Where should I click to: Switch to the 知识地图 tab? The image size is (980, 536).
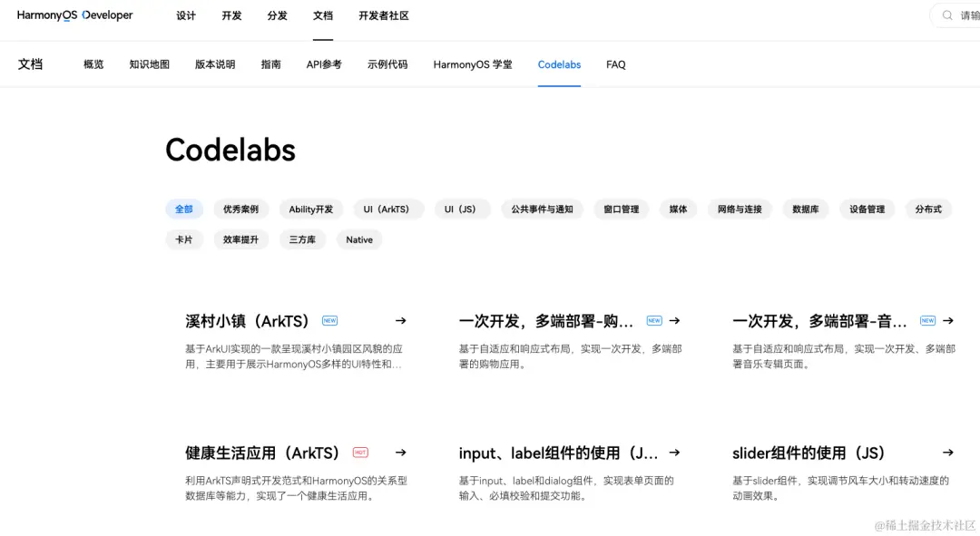coord(150,64)
